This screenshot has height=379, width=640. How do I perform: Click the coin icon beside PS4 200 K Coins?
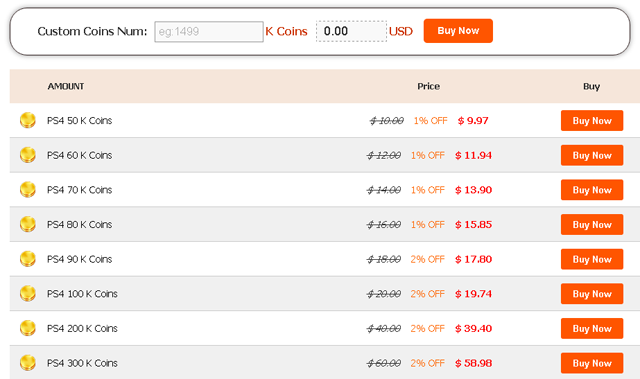click(x=28, y=328)
